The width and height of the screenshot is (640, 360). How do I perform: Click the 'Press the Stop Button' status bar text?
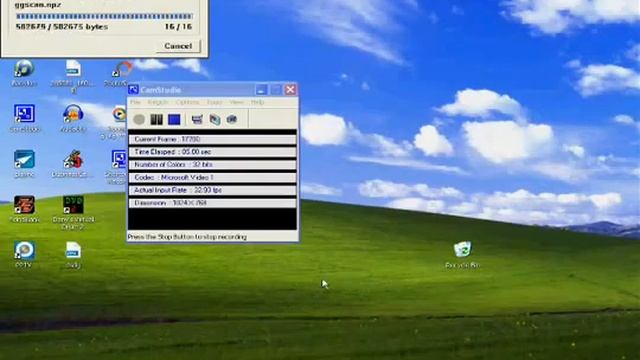point(187,237)
